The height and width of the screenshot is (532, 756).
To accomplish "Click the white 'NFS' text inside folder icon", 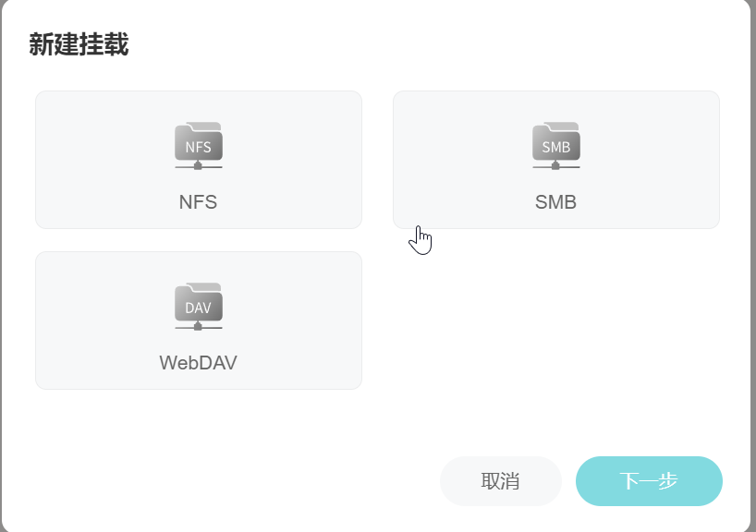I will click(x=198, y=147).
